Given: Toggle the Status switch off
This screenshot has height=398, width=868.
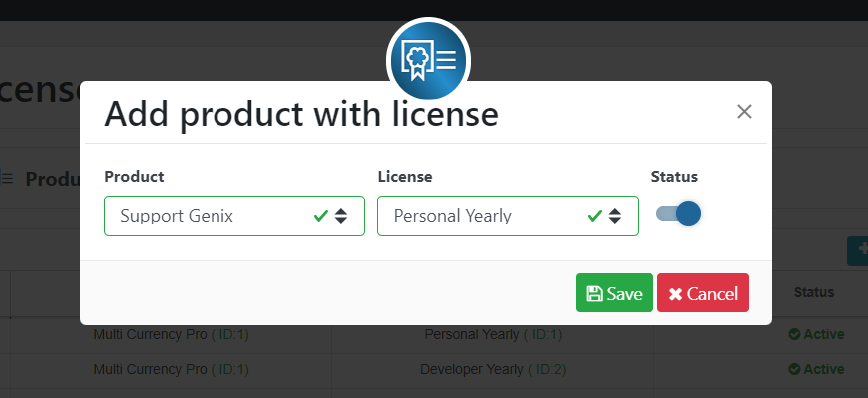Looking at the screenshot, I should 678,213.
